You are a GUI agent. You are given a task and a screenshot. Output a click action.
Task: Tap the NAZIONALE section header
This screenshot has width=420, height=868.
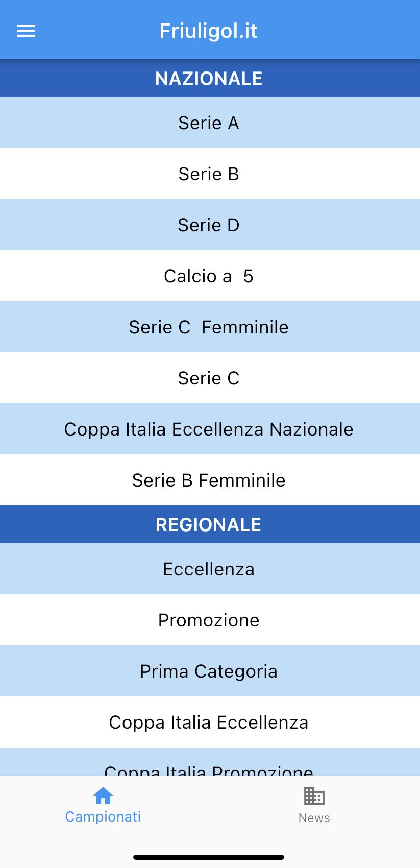pos(210,78)
